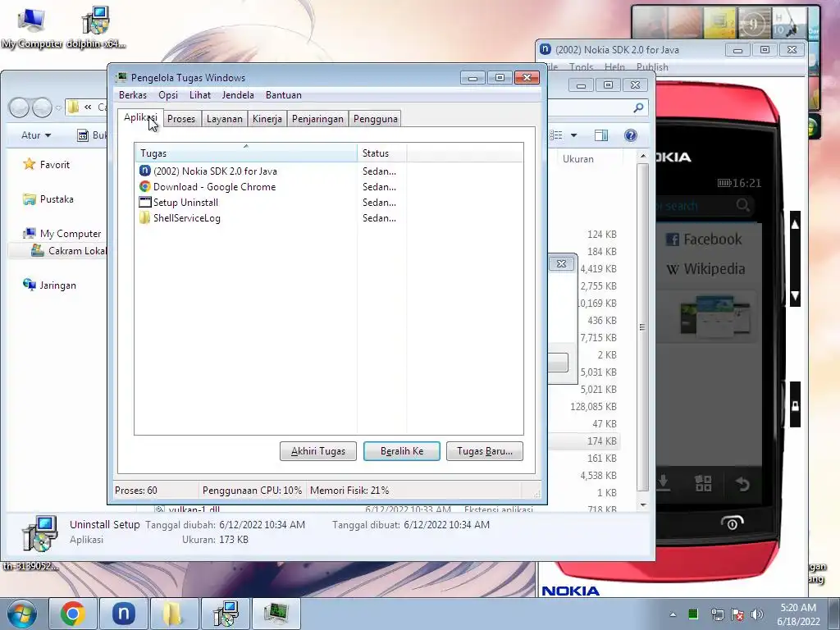Switch to the Pengguna tab
This screenshot has height=630, width=840.
[375, 118]
